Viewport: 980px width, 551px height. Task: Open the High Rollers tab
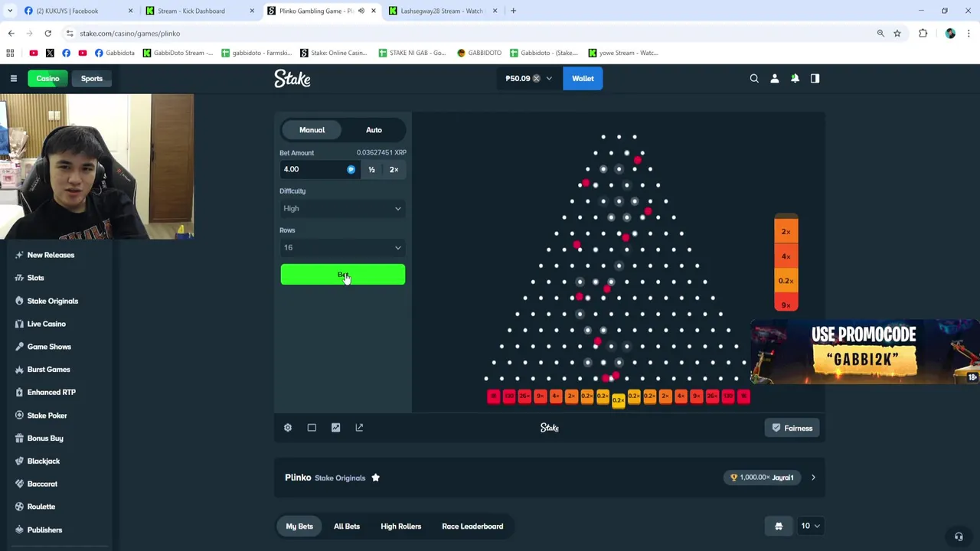pos(401,527)
